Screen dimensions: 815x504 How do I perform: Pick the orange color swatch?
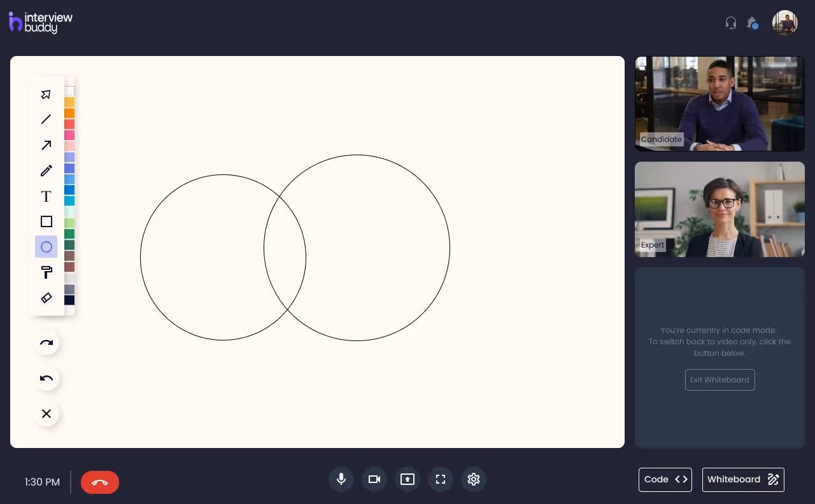pyautogui.click(x=69, y=113)
